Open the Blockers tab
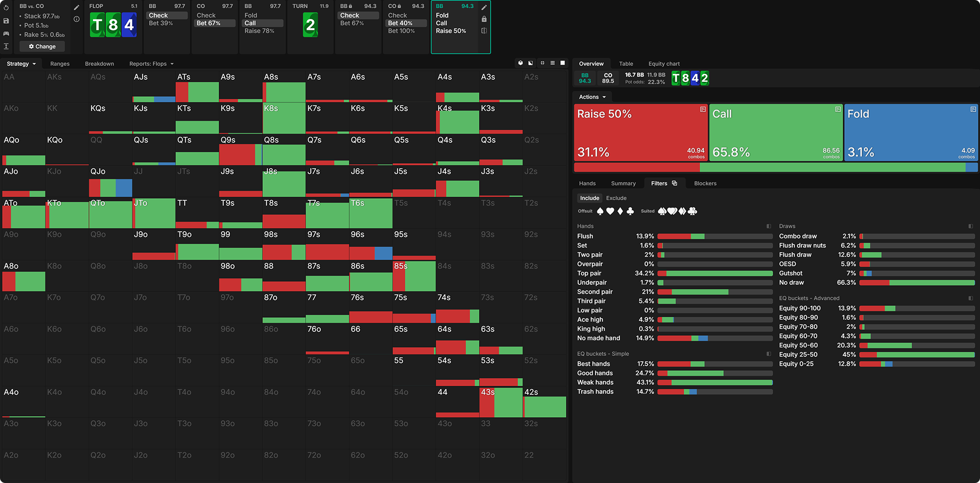This screenshot has width=980, height=483. pyautogui.click(x=705, y=183)
